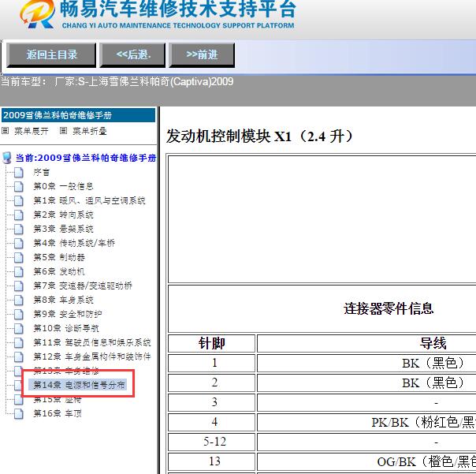Image resolution: width=476 pixels, height=474 pixels.
Task: Click the 当前车型 vehicle info line
Action: pos(117,82)
